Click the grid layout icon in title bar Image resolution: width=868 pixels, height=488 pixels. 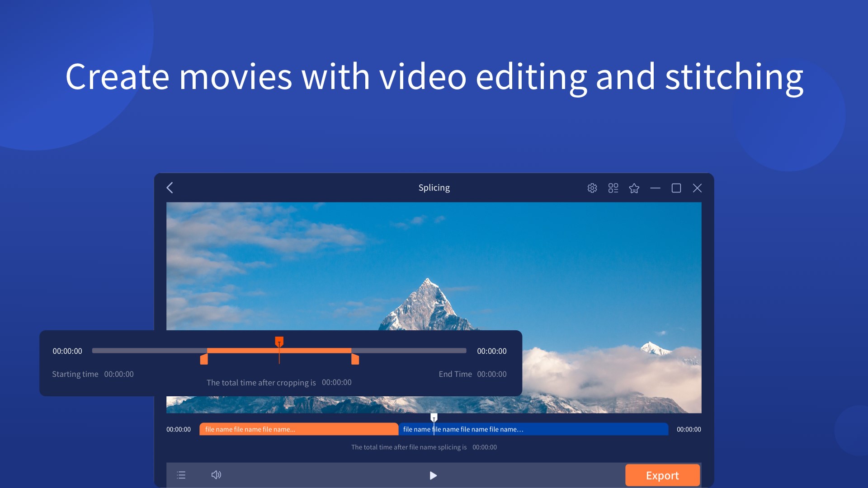613,188
